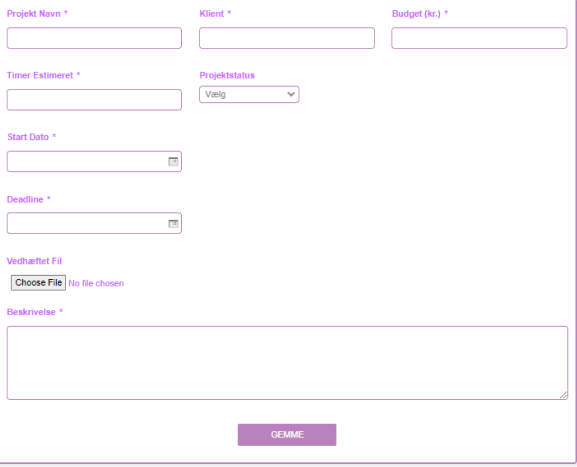577x467 pixels.
Task: Open the Deadline calendar picker icon
Action: [x=173, y=223]
